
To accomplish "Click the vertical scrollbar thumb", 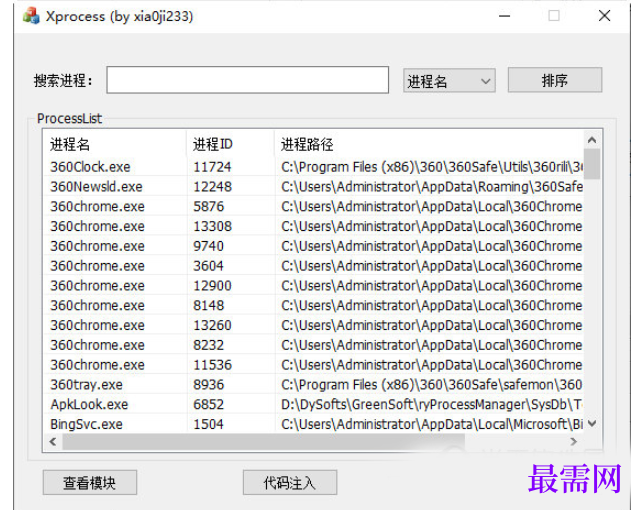I will [x=592, y=164].
